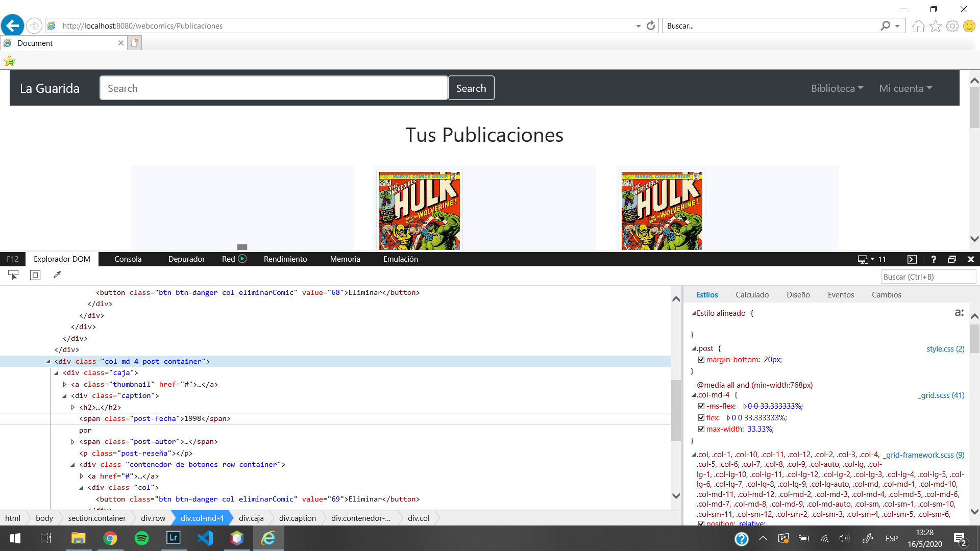Uncheck the max-width property checkbox
This screenshot has width=980, height=551.
point(701,429)
